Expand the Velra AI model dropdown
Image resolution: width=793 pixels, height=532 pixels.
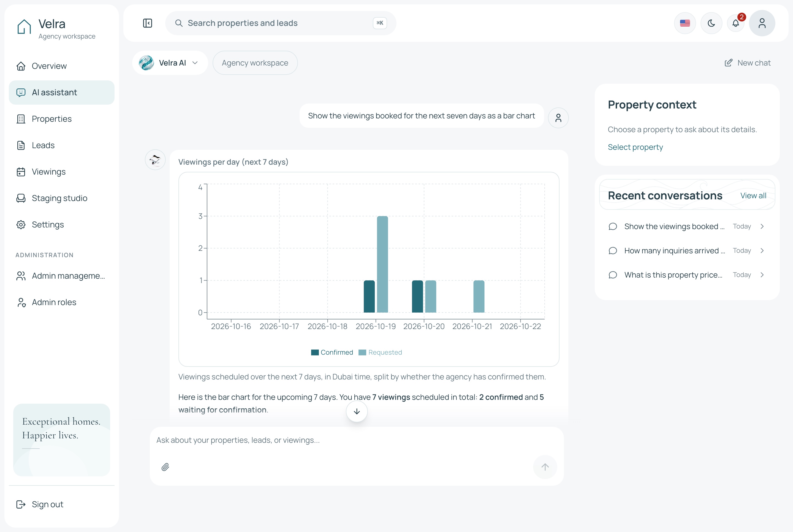coord(170,63)
